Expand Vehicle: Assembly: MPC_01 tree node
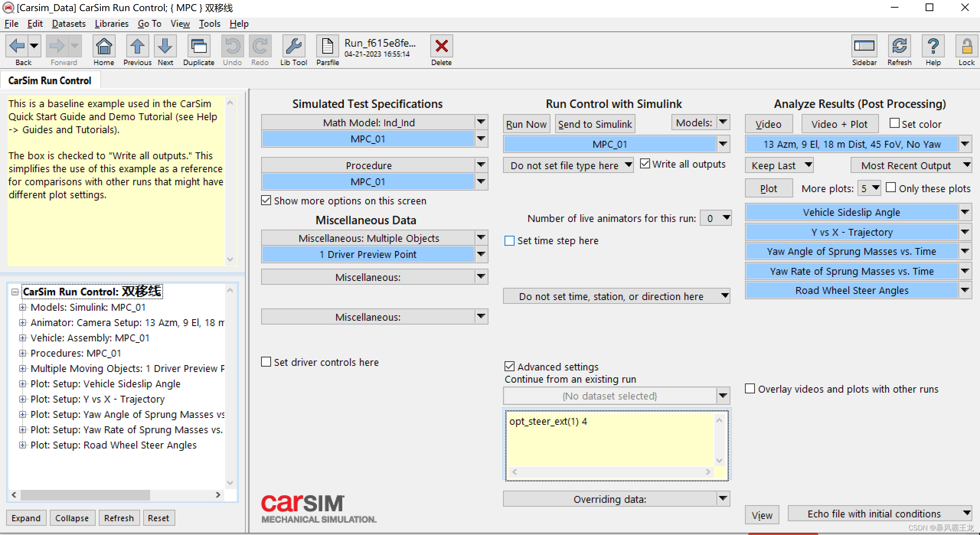980x535 pixels. click(x=23, y=338)
